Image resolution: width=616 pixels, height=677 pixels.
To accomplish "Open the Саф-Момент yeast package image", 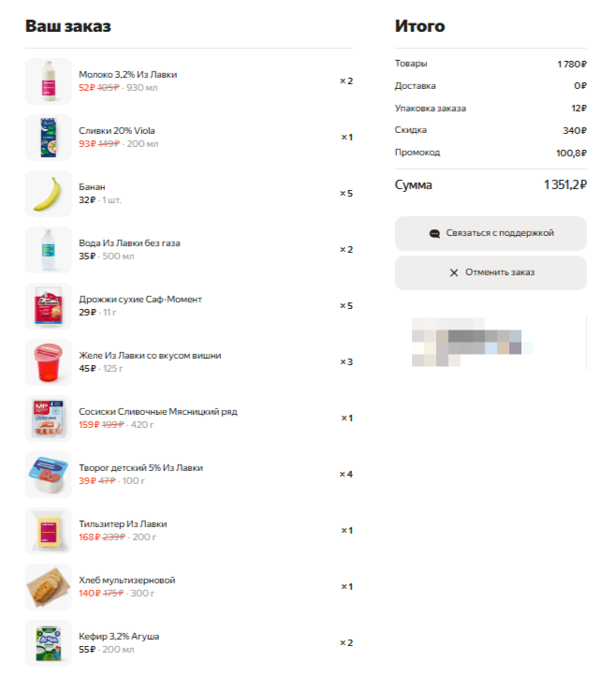I will coord(49,306).
